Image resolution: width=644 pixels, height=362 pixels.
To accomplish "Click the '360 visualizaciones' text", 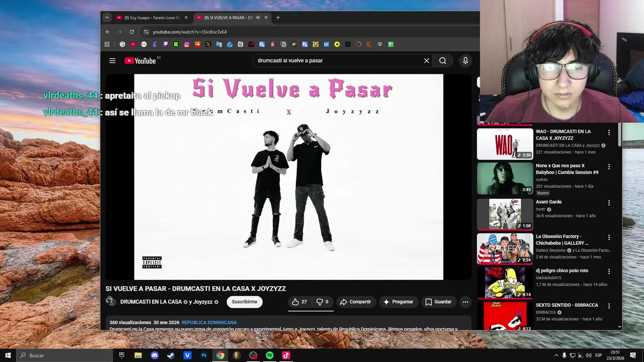I will click(130, 322).
